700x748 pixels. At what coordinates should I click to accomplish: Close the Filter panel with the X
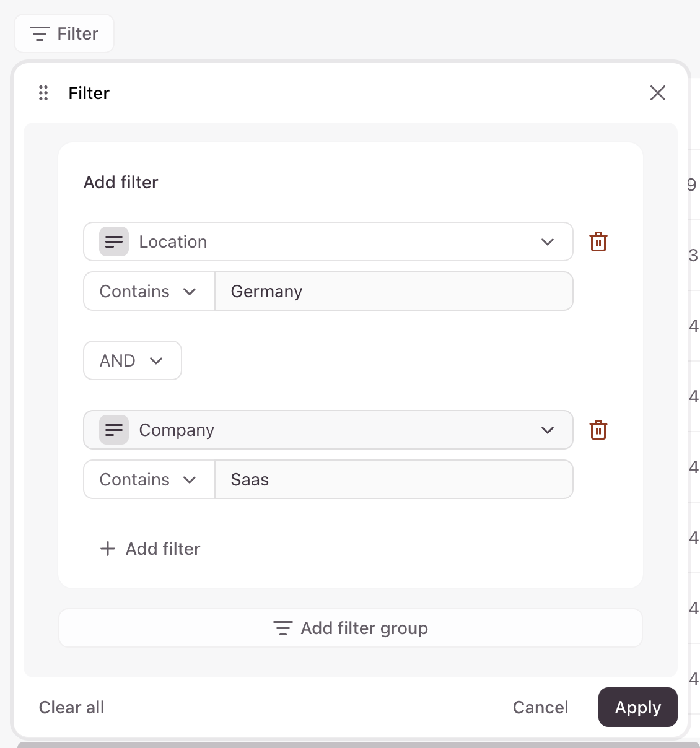click(657, 93)
